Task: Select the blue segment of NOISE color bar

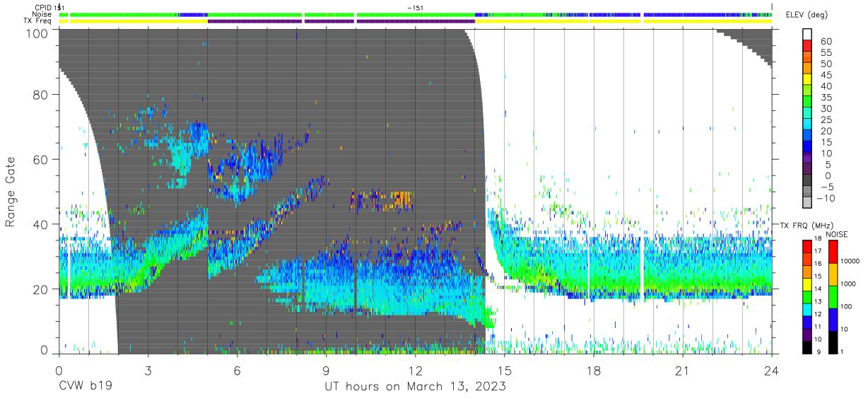Action: 833,318
